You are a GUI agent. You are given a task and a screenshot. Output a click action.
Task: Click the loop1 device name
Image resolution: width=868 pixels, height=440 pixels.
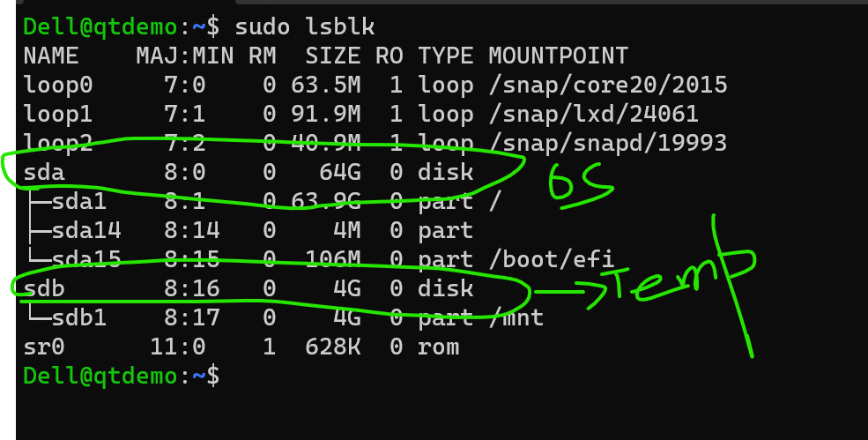point(58,114)
